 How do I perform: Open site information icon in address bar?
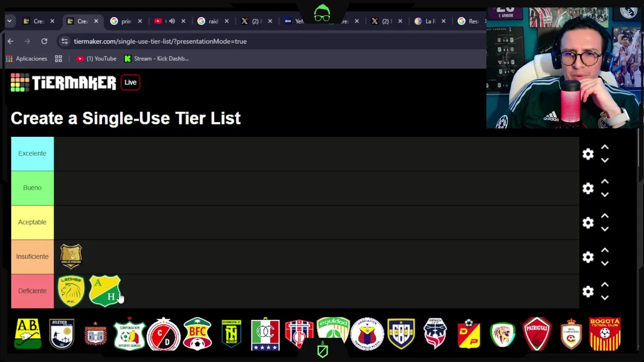pos(64,41)
